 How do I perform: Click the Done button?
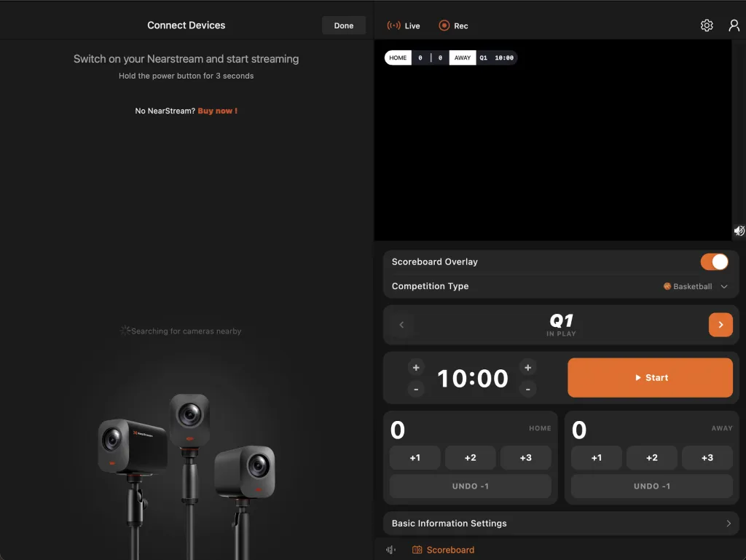click(x=343, y=25)
